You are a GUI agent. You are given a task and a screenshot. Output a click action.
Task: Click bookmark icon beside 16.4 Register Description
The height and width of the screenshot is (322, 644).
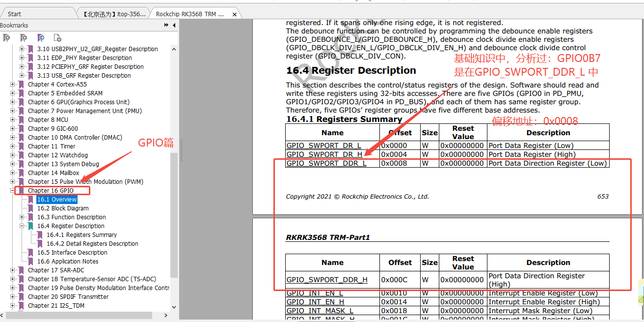point(30,226)
